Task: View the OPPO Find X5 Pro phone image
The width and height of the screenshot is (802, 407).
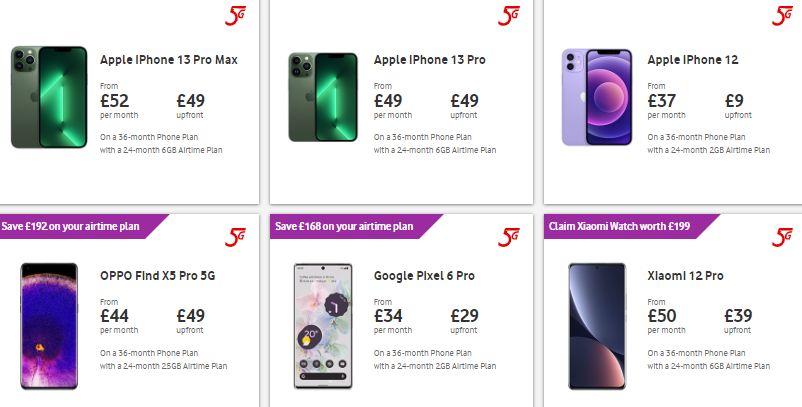Action: (x=49, y=325)
